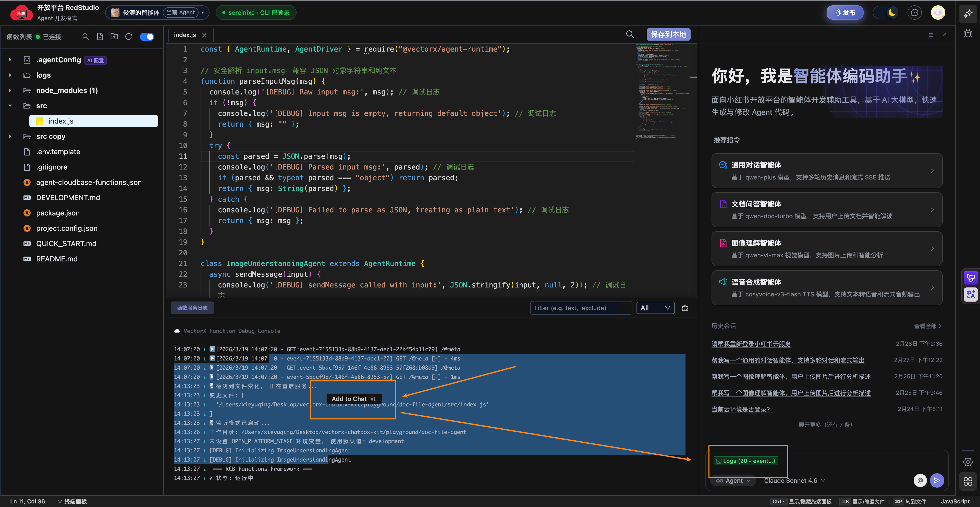The width and height of the screenshot is (980, 507).
Task: Select the 语音合成智能体 recommended command
Action: coord(827,288)
